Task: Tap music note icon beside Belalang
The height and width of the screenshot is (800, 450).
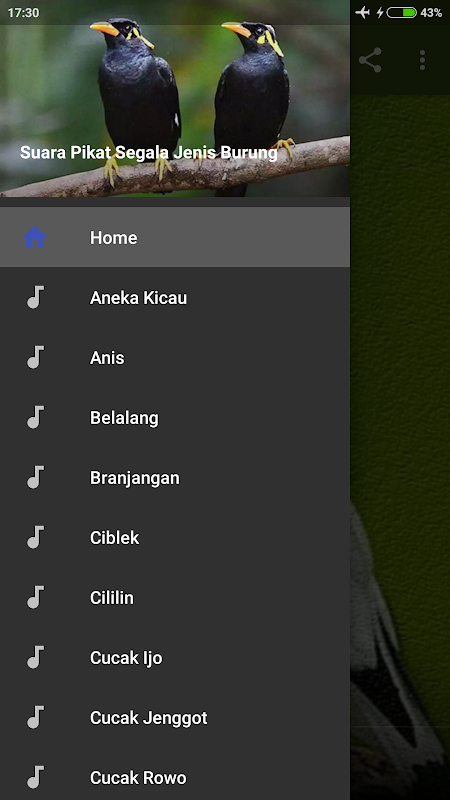Action: (x=35, y=417)
